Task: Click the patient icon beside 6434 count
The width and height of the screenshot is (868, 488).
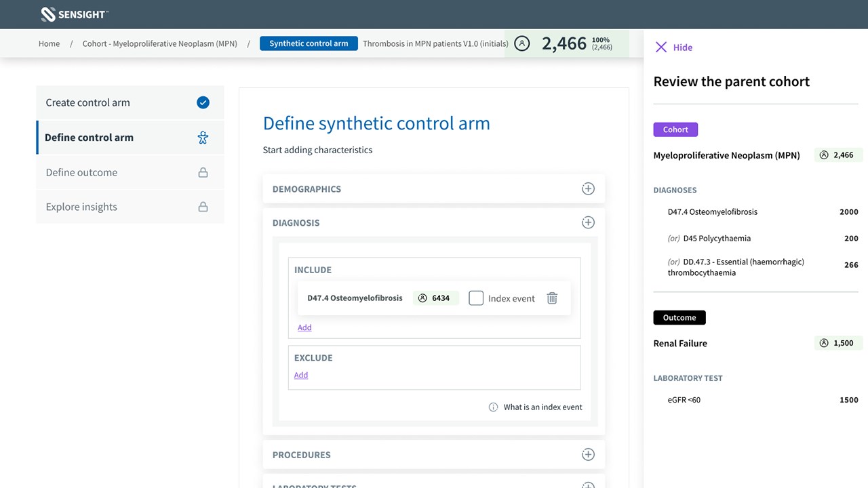Action: pyautogui.click(x=422, y=298)
